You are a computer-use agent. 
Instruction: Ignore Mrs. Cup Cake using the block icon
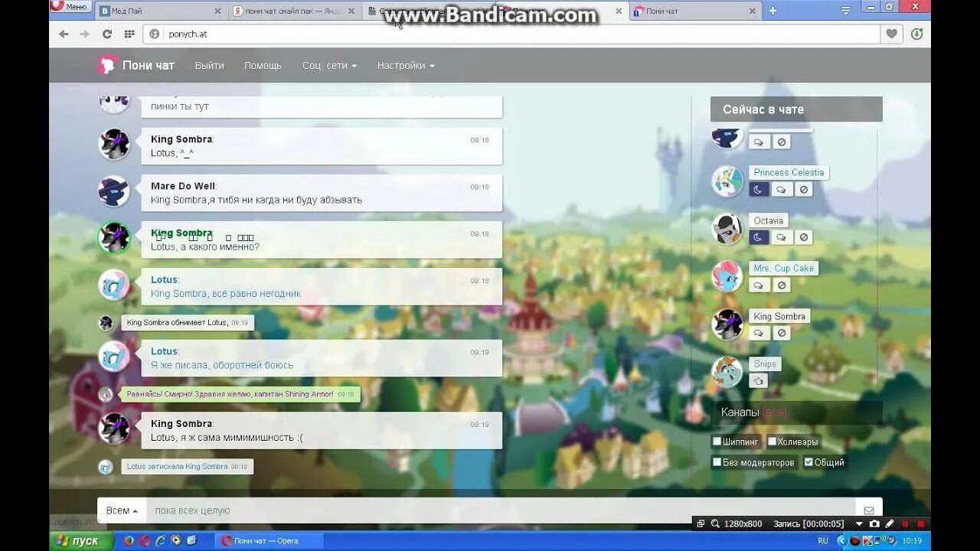[x=781, y=285]
